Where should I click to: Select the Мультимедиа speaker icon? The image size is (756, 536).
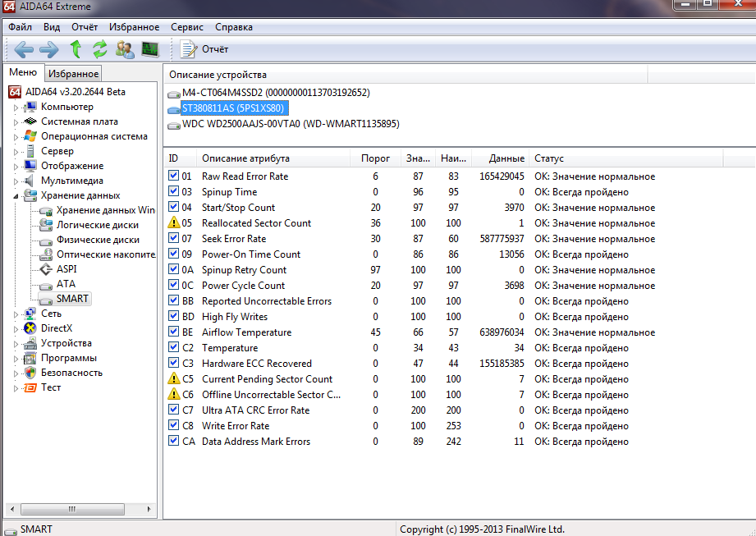tap(30, 181)
